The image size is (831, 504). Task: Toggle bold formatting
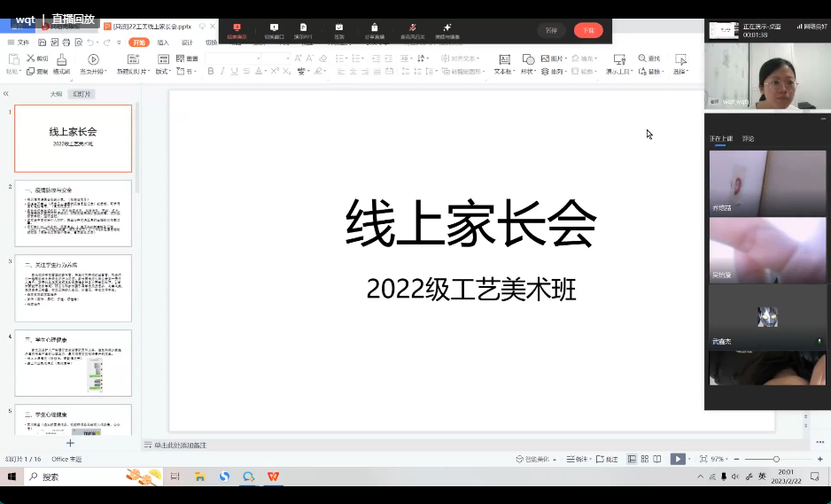coord(210,71)
